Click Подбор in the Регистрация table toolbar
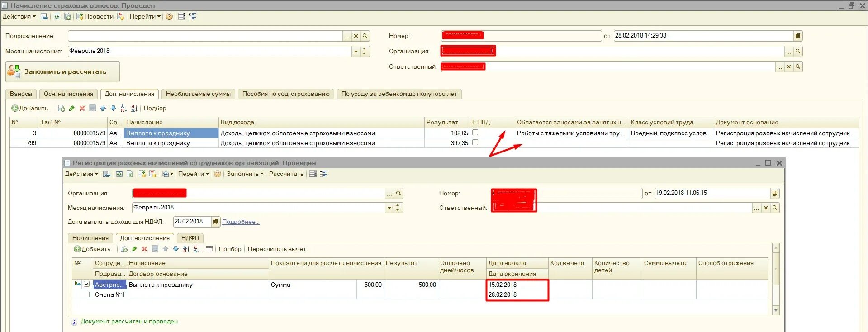This screenshot has width=868, height=332. pos(230,249)
